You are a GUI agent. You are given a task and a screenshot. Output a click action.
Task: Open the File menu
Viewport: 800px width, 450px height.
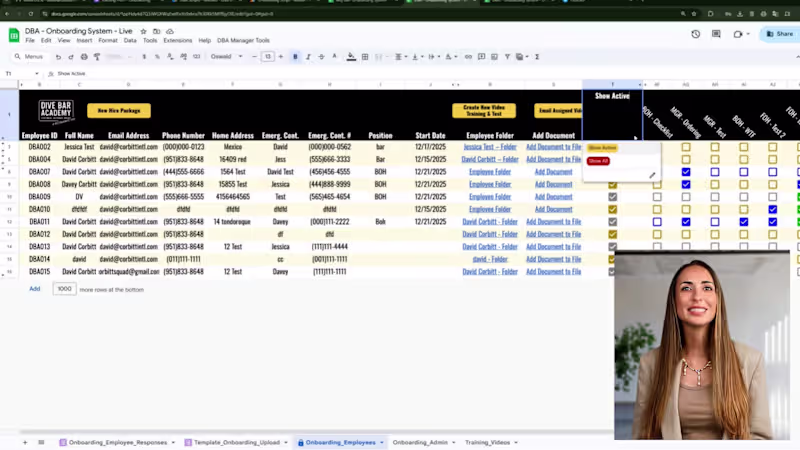click(30, 40)
